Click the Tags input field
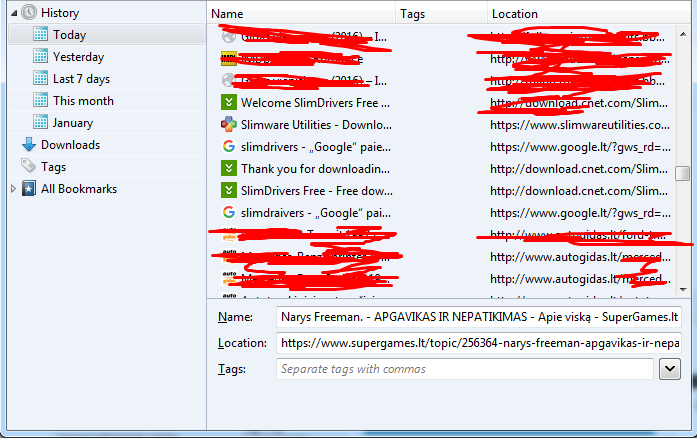697x438 pixels. tap(465, 369)
